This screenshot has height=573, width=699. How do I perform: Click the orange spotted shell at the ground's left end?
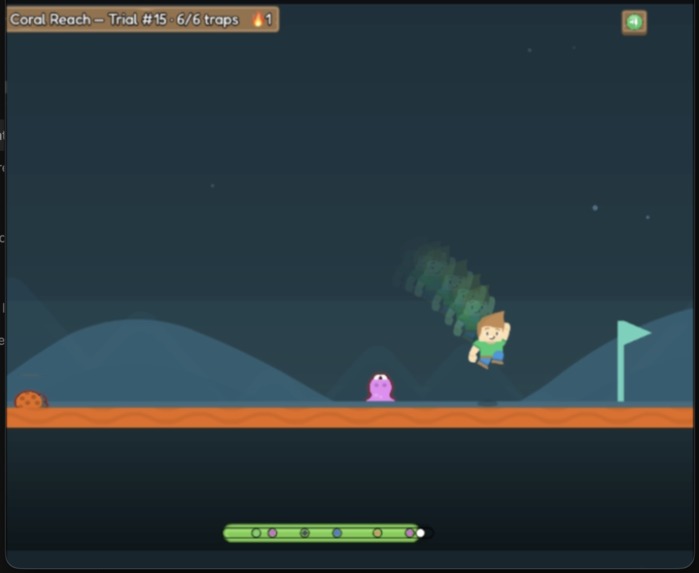tap(30, 399)
